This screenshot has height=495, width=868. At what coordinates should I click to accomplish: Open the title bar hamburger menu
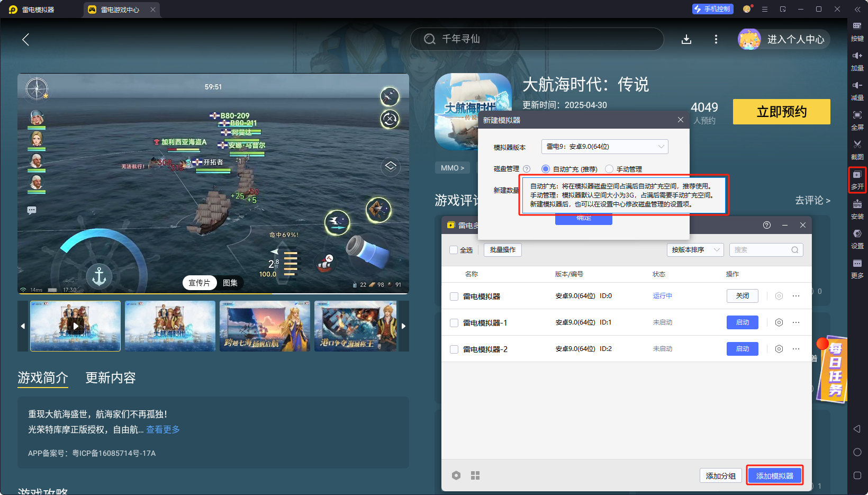tap(765, 9)
